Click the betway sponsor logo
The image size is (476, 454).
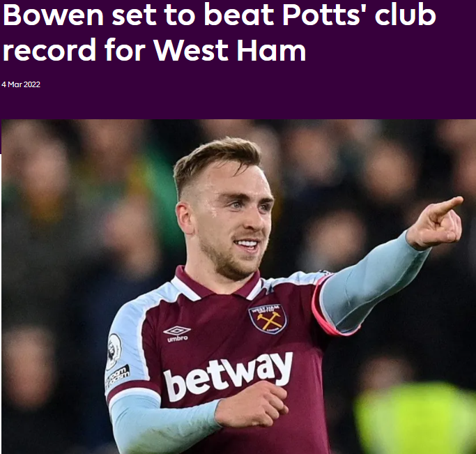tap(229, 377)
